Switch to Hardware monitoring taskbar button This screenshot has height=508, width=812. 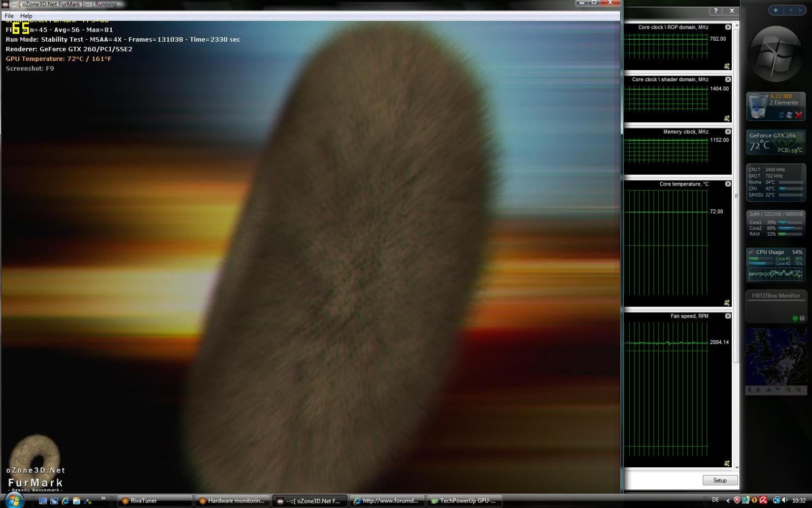click(x=232, y=501)
